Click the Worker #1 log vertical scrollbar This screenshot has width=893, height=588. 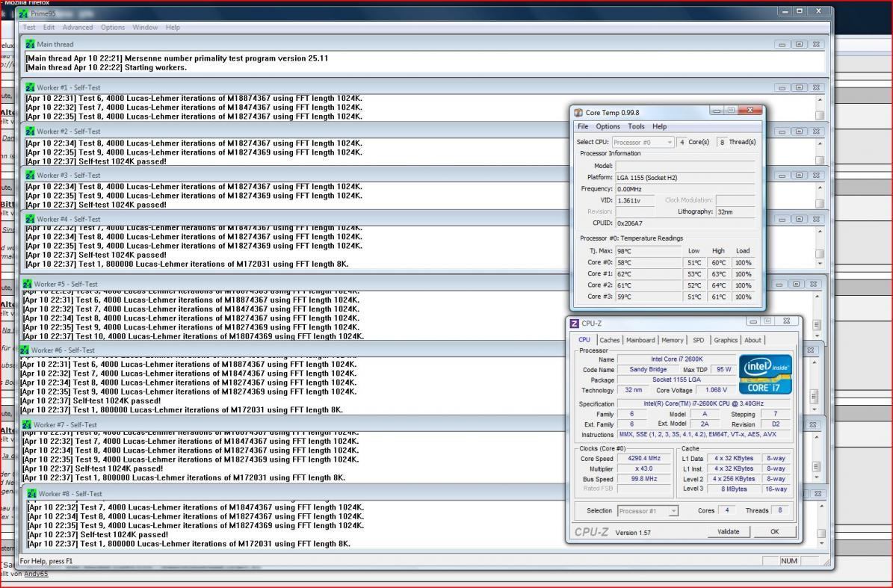pos(820,108)
